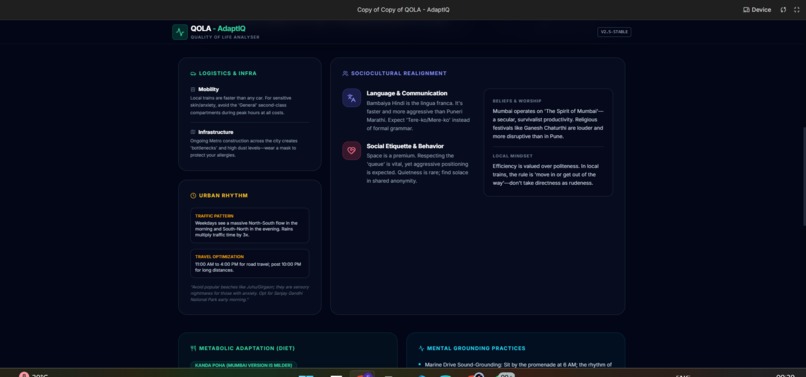Click the reload icon in top bar
806x377 pixels.
click(783, 10)
